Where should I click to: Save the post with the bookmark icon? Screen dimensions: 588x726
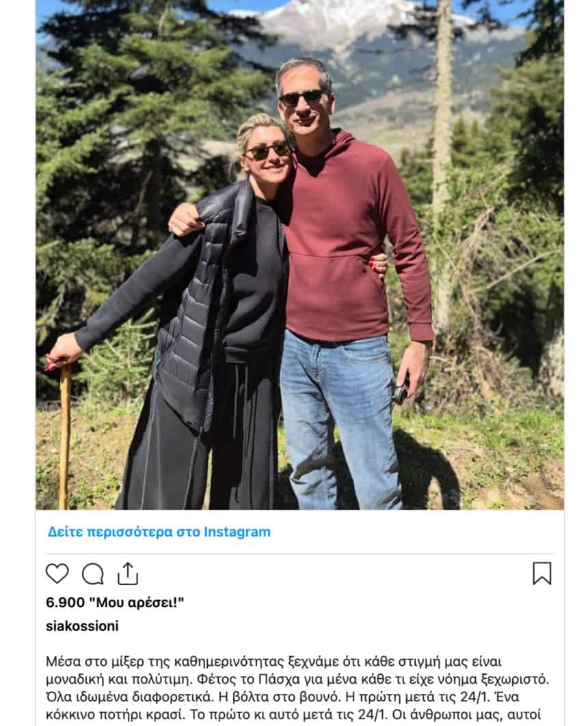[x=542, y=574]
